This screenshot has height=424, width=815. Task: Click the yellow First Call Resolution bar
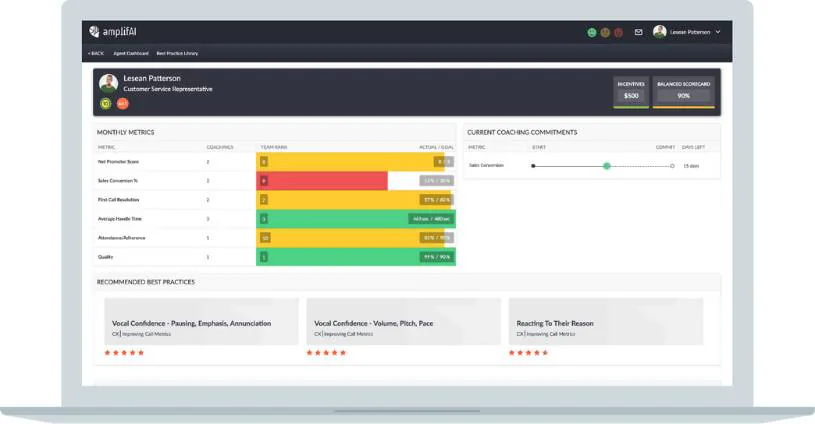point(354,200)
